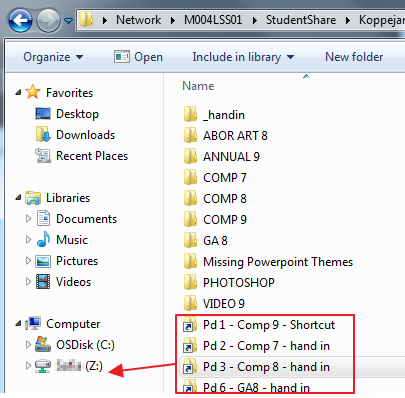Select StudentShare in the address path
Image resolution: width=405 pixels, height=398 pixels.
301,20
